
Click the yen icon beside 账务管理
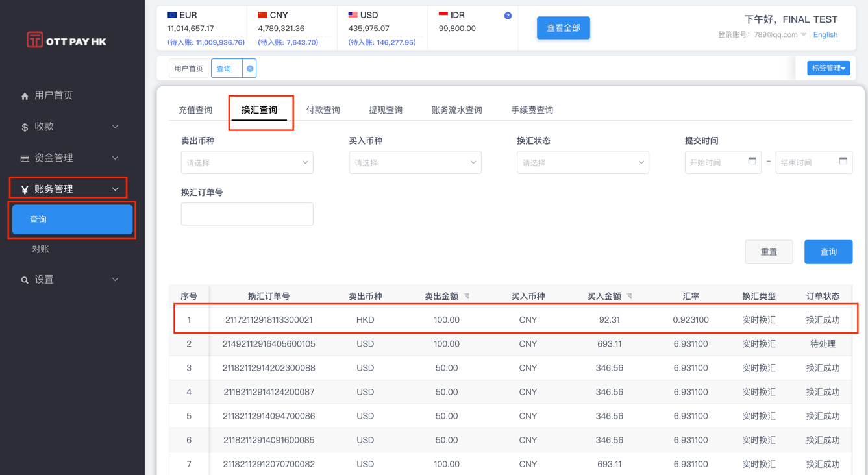25,189
